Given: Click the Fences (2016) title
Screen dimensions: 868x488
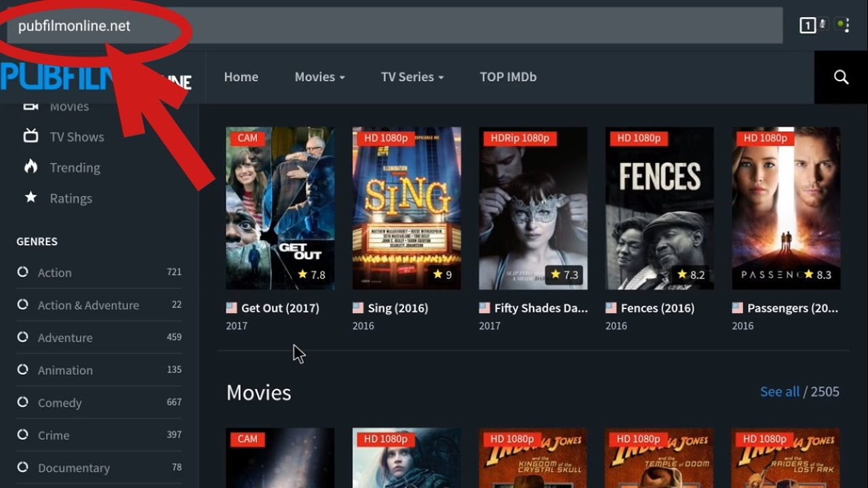Looking at the screenshot, I should click(x=657, y=308).
